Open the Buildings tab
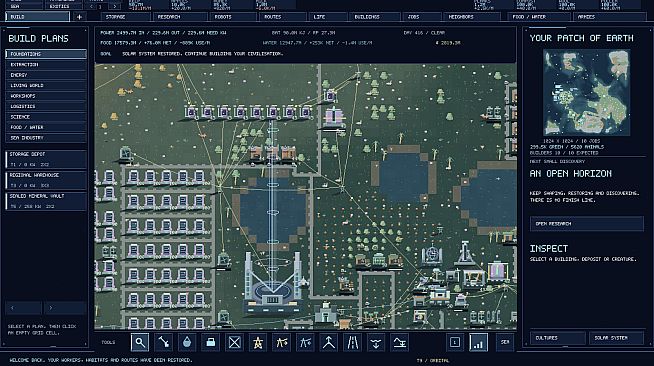The height and width of the screenshot is (366, 654). pyautogui.click(x=374, y=17)
